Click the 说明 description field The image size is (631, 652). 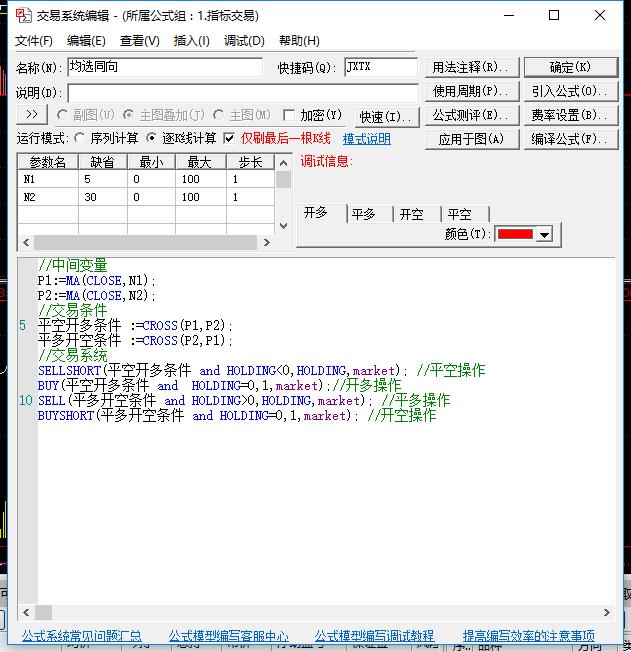pos(243,93)
